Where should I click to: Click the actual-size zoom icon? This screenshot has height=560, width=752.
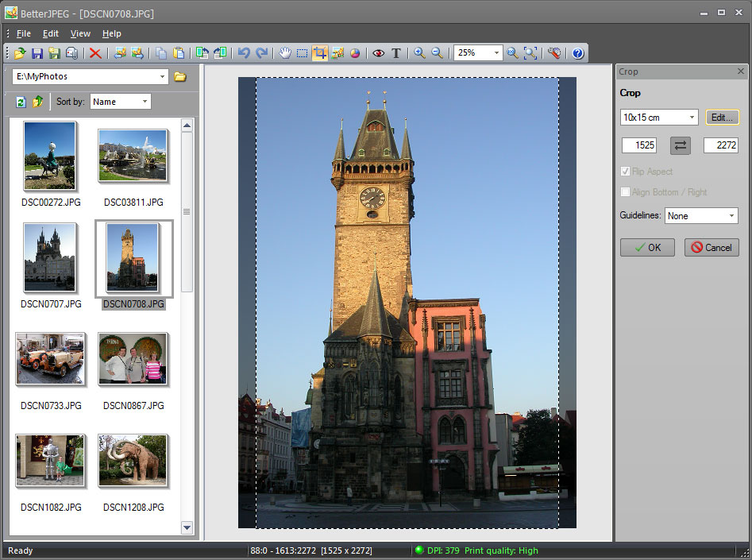513,52
